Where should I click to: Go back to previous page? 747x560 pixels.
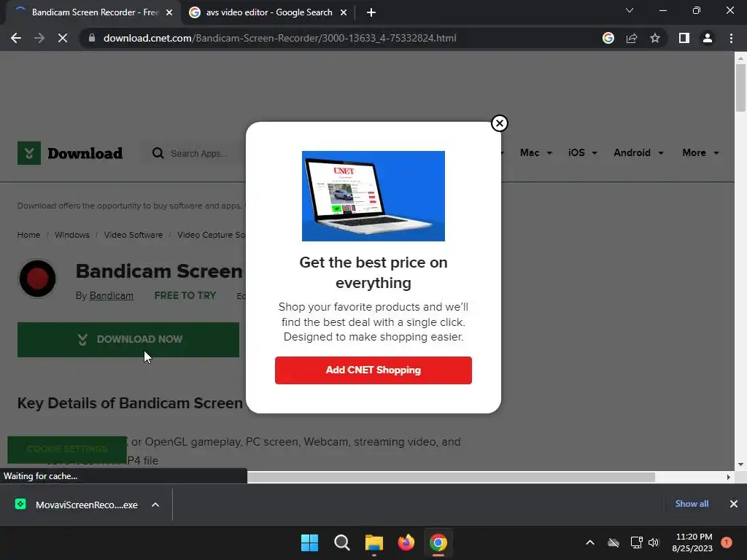click(16, 38)
